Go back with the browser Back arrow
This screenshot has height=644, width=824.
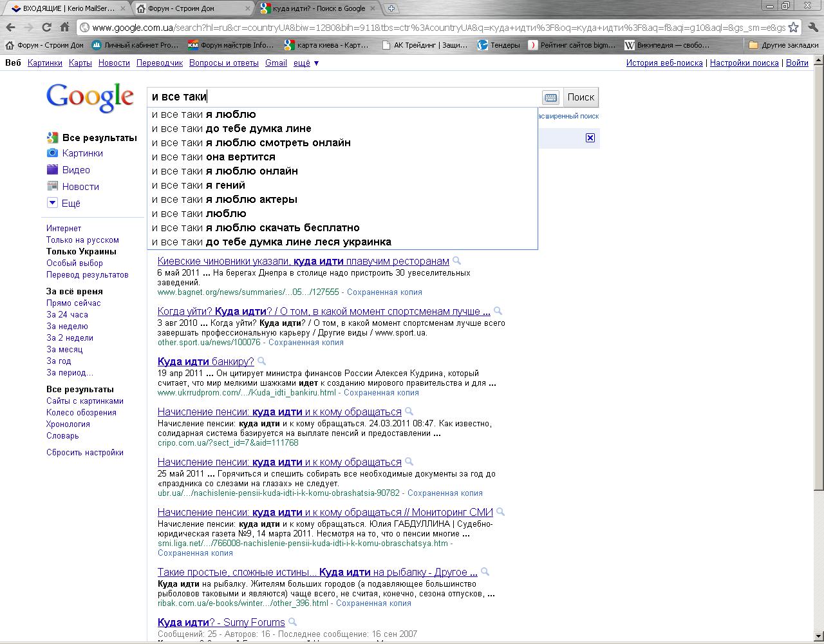10,27
